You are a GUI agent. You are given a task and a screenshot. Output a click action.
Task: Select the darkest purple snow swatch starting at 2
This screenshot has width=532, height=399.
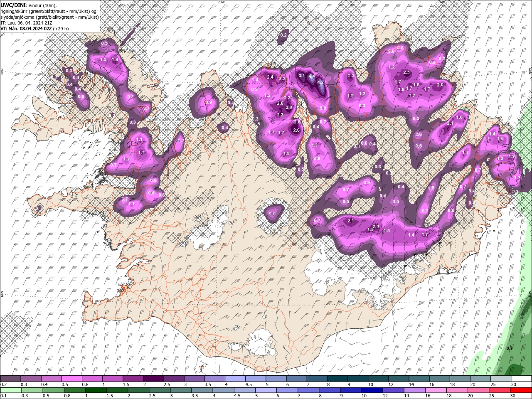click(153, 378)
